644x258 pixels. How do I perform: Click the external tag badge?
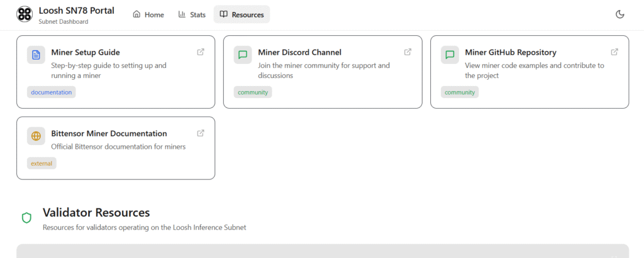42,163
